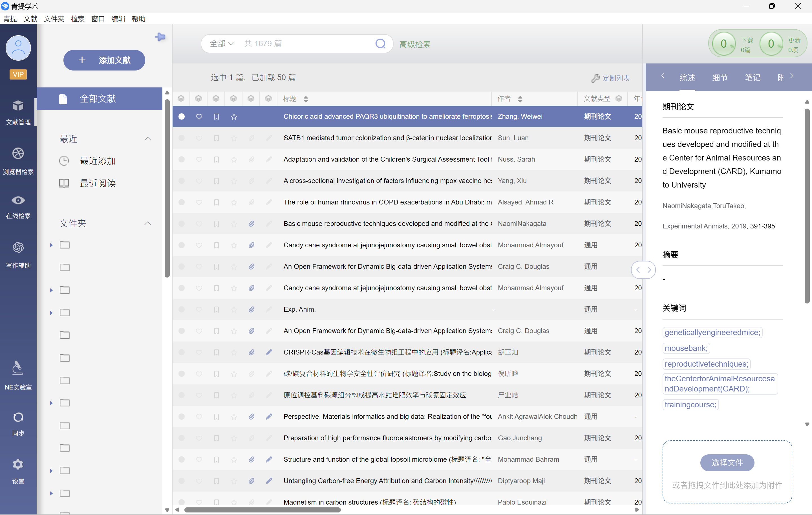Click the 添加文献 button
The height and width of the screenshot is (515, 812).
104,60
